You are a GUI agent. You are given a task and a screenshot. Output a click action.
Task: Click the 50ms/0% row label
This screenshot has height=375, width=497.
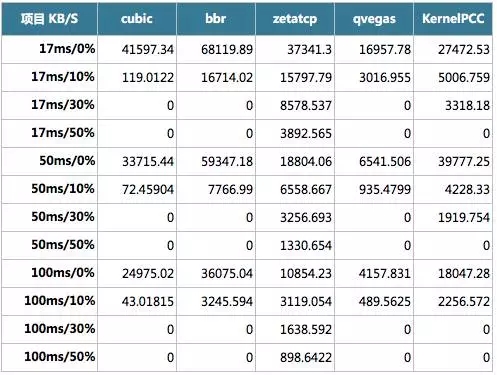pyautogui.click(x=67, y=161)
